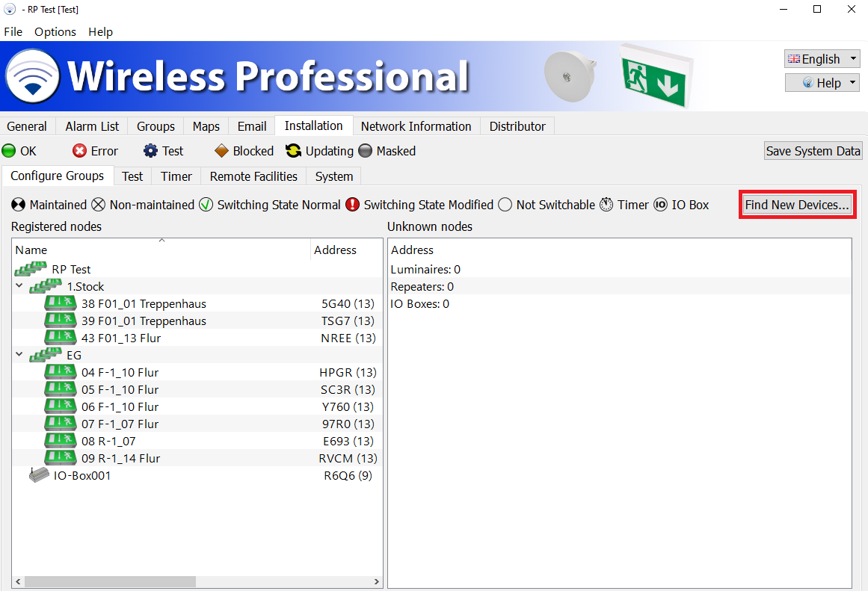868x591 pixels.
Task: Click luminaire icon of 43 F01_13 Flur
Action: pos(61,338)
